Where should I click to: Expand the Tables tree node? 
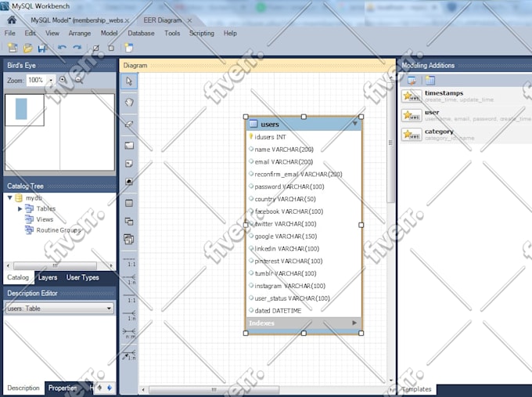[20, 208]
